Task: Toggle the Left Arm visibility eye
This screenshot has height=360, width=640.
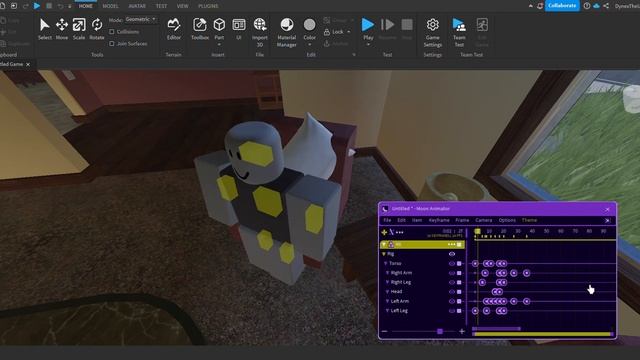Action: tap(452, 301)
